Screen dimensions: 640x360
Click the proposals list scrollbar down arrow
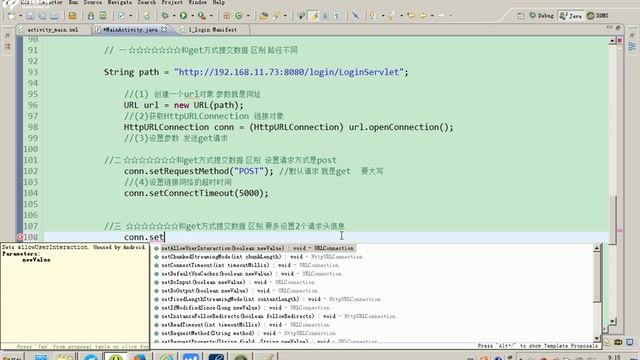point(597,338)
